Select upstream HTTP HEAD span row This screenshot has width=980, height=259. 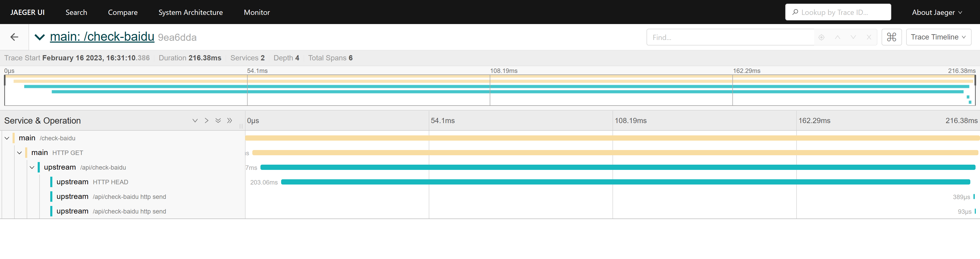[x=92, y=182]
